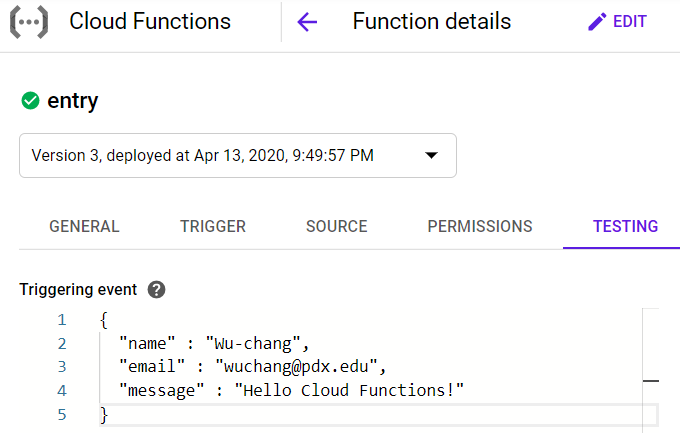Click the entry function name

point(73,100)
